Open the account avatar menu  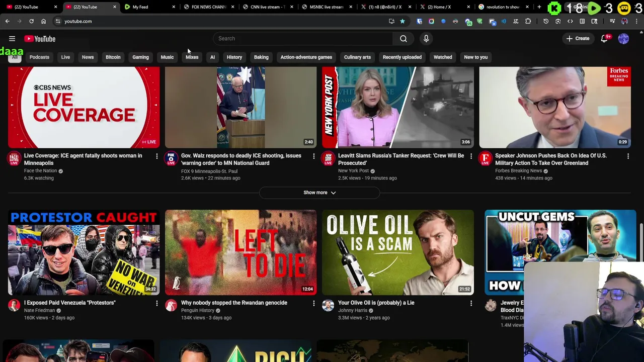click(623, 39)
